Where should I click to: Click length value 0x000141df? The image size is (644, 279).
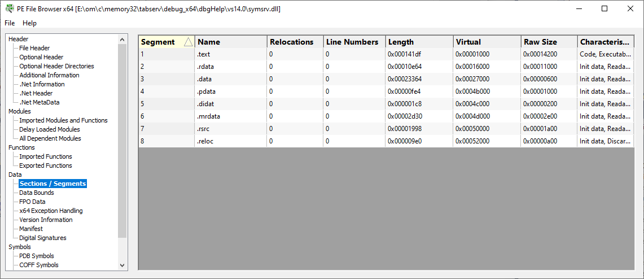405,54
